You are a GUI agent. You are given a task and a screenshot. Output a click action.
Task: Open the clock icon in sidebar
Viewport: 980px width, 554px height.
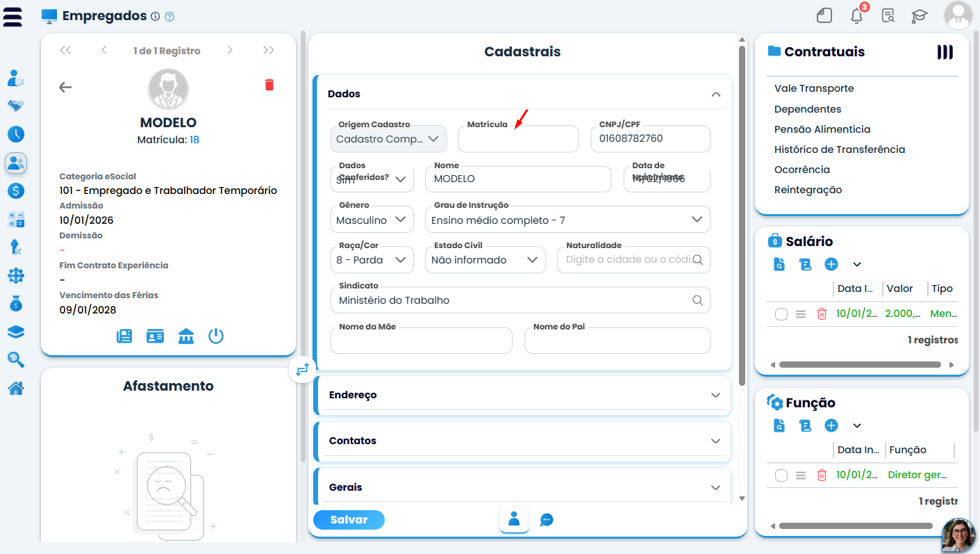16,134
